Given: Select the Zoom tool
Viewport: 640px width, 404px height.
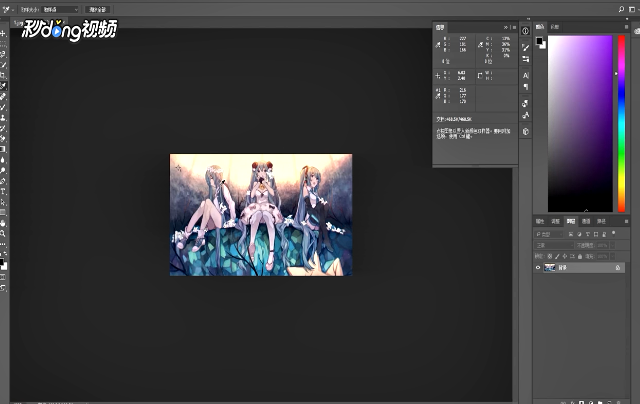Looking at the screenshot, I should click(x=3, y=233).
